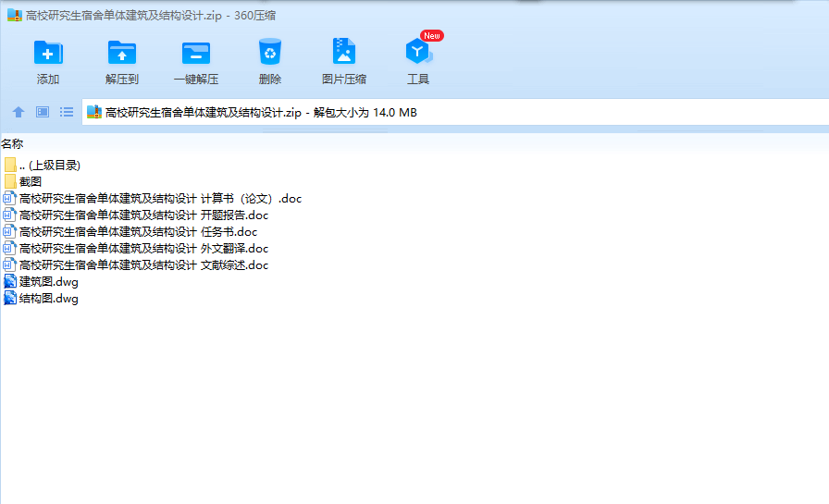Click the 解压到 (Extract to) icon
This screenshot has width=829, height=504.
tap(122, 53)
